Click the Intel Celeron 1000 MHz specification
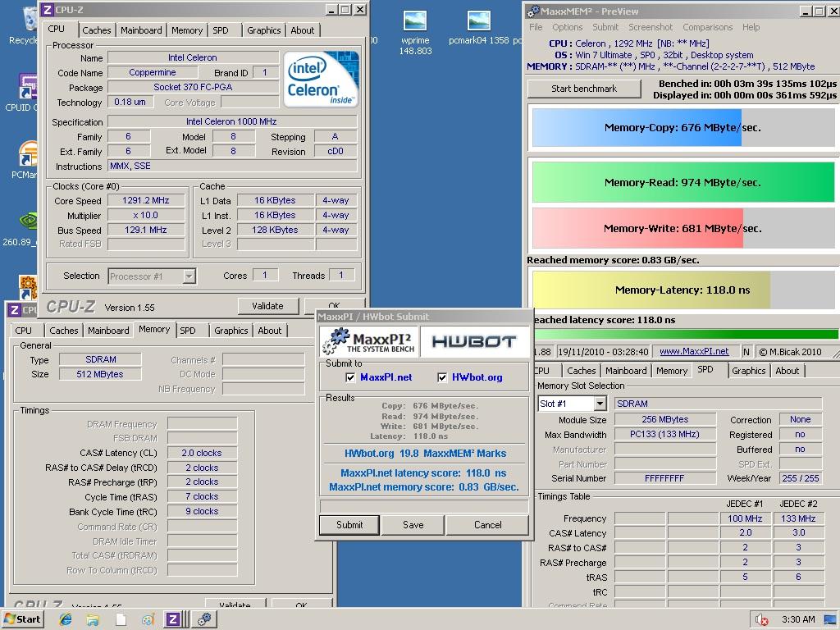 tap(231, 121)
